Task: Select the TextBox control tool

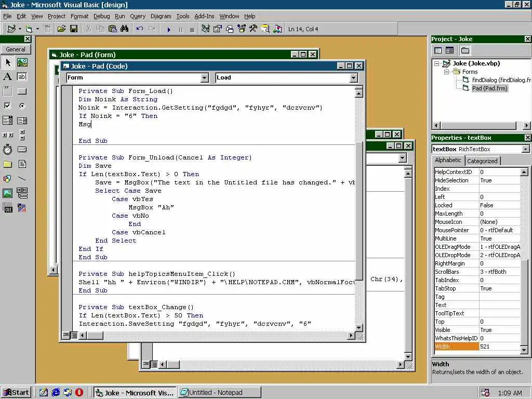Action: (22, 77)
